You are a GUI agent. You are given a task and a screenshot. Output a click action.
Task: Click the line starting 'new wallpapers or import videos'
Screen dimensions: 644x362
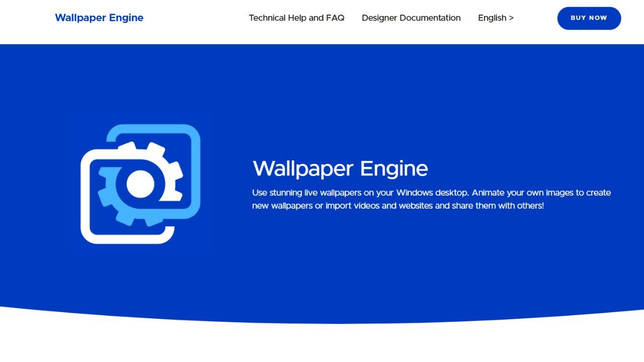[x=398, y=206]
